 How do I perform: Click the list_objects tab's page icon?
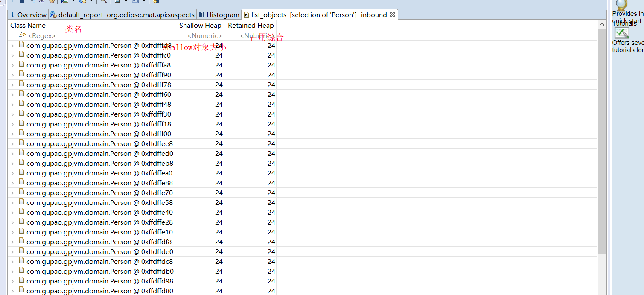click(x=246, y=15)
